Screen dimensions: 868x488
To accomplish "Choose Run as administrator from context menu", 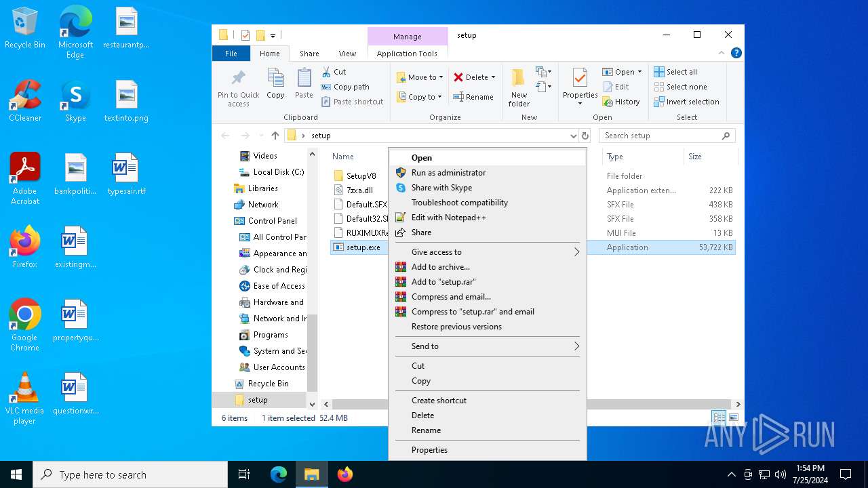I will (487, 173).
